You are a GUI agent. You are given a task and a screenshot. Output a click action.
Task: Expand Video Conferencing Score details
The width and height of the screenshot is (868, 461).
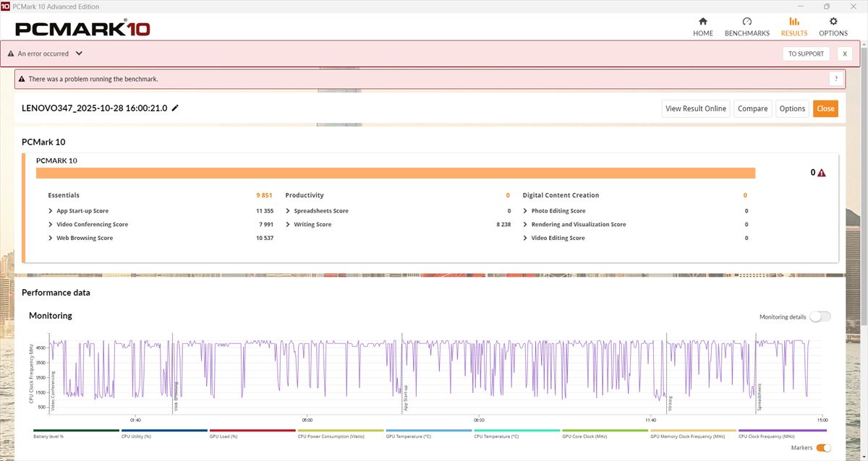50,225
